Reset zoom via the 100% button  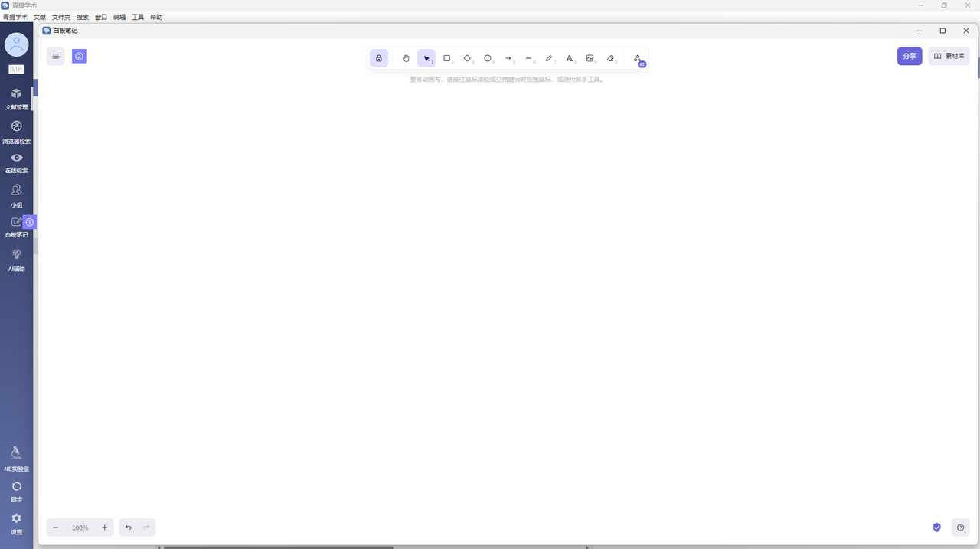(x=80, y=528)
